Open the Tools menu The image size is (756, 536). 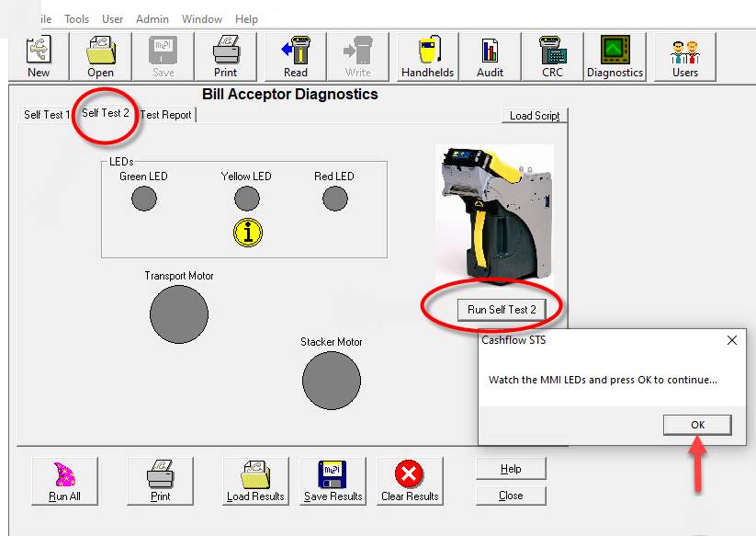pyautogui.click(x=77, y=18)
